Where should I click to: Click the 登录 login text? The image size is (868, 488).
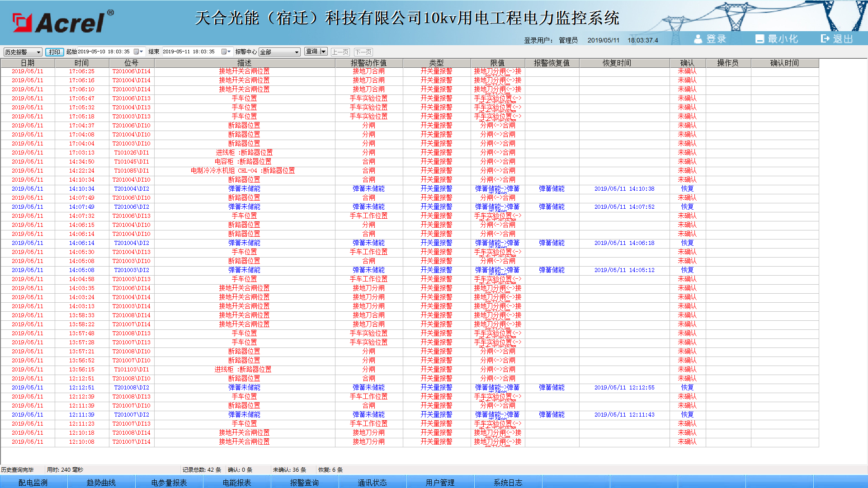pos(716,39)
